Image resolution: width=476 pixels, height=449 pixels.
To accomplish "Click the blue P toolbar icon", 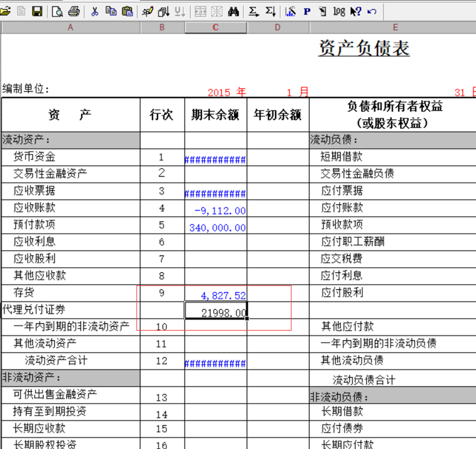I will [x=307, y=12].
